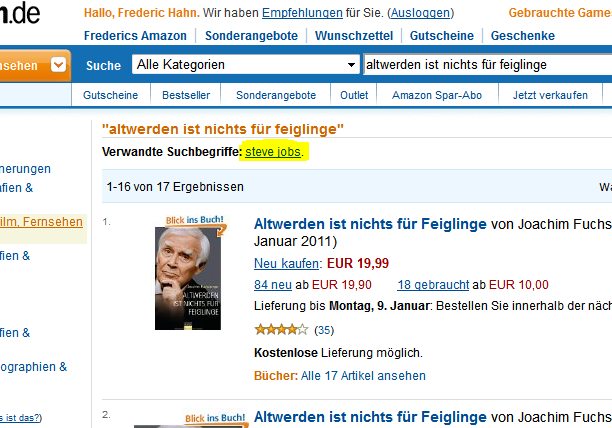Screen dimensions: 612x428
Task: Open the first book cover thumbnail
Action: pos(188,279)
